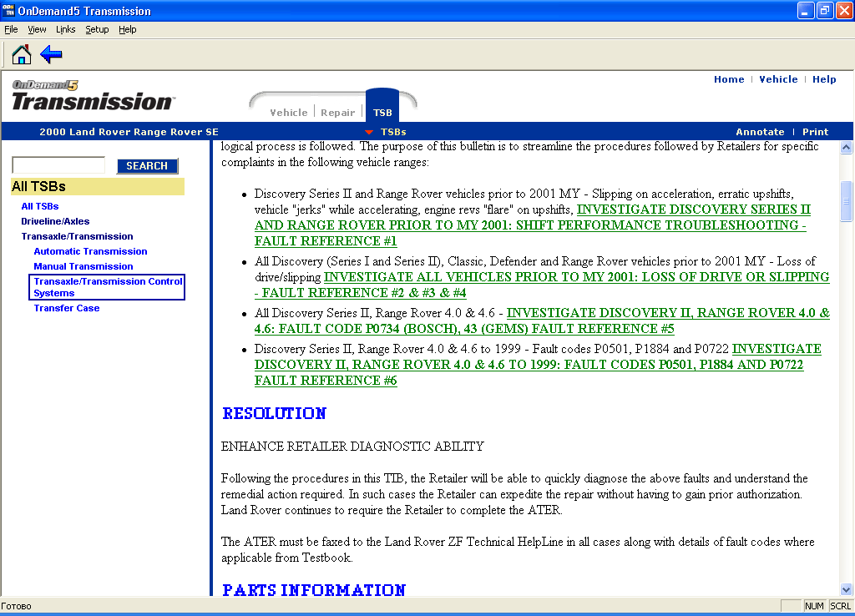The width and height of the screenshot is (855, 616).
Task: Select All TSBs in sidebar list
Action: pyautogui.click(x=40, y=206)
